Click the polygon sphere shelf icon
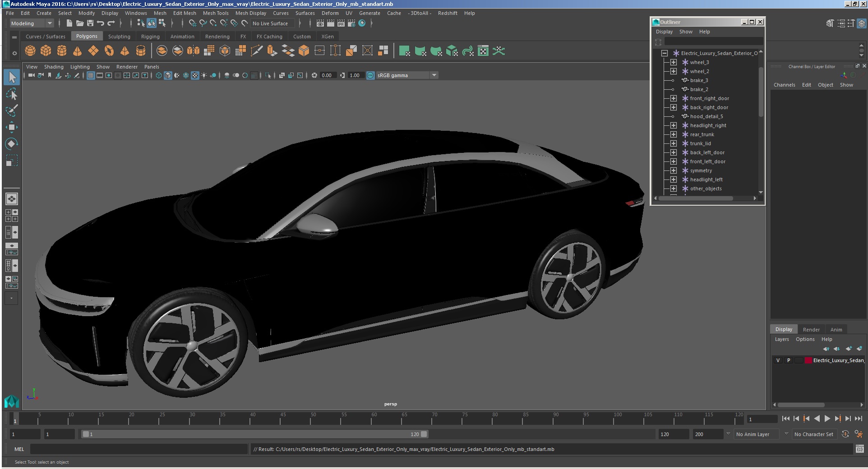868x469 pixels. point(30,51)
